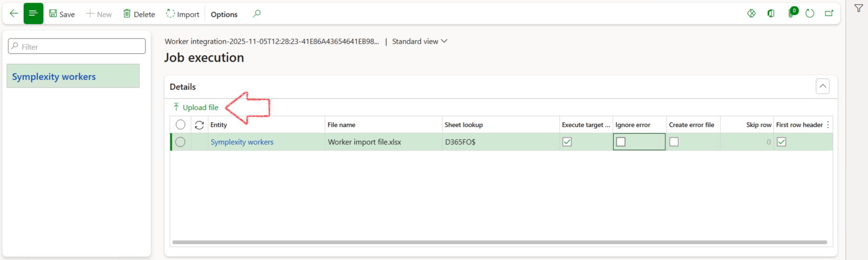Click the Open in Office icon

771,14
